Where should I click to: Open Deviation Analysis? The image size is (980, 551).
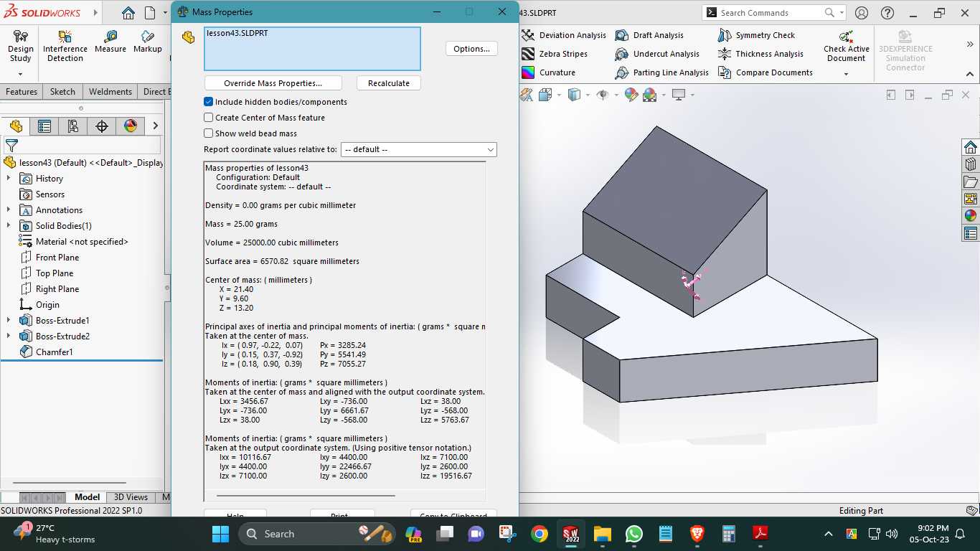pyautogui.click(x=564, y=35)
